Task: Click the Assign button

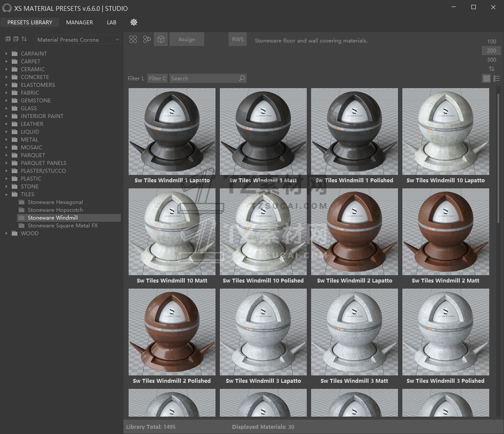Action: pyautogui.click(x=187, y=39)
